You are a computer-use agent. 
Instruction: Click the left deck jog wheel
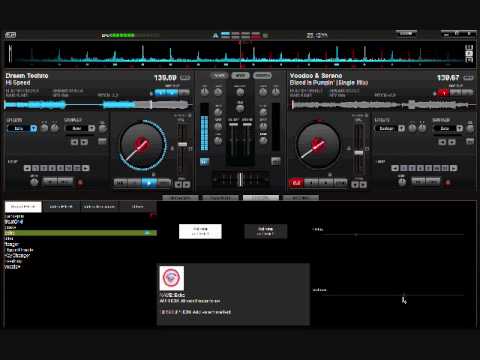click(x=143, y=145)
